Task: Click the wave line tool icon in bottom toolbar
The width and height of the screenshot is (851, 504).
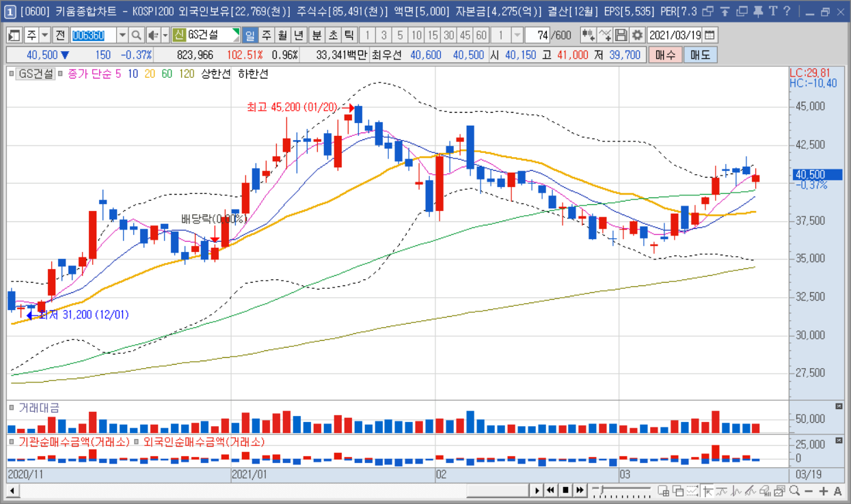Action: coord(736,490)
